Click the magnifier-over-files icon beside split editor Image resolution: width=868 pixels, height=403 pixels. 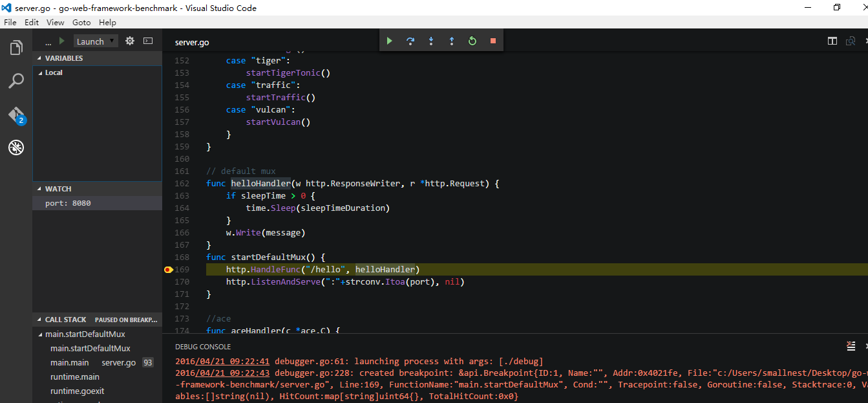(x=851, y=41)
